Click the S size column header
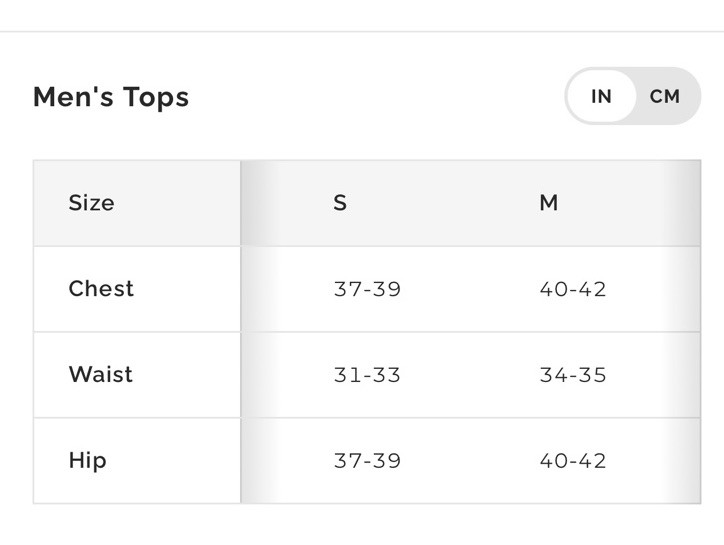This screenshot has height=545, width=724. (x=340, y=203)
